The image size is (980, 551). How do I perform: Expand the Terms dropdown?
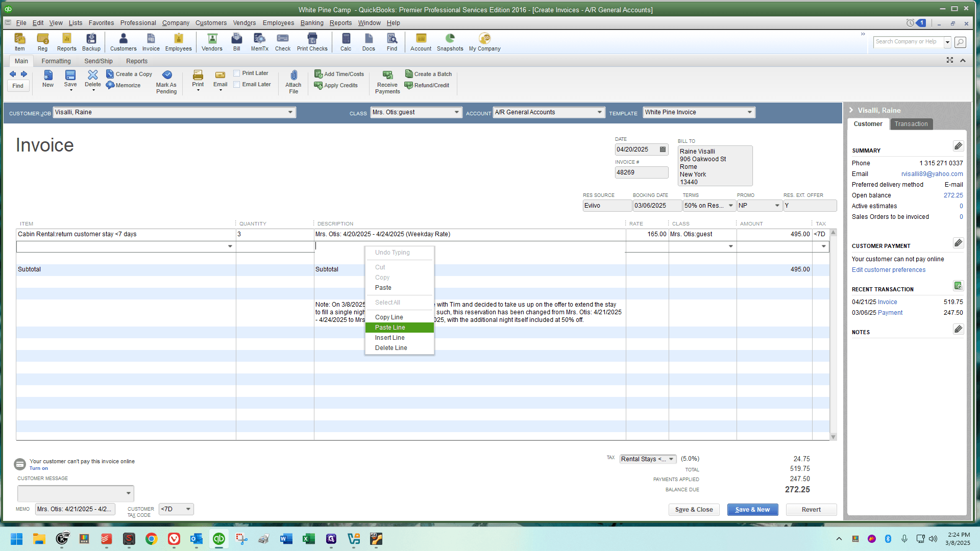[x=730, y=206]
